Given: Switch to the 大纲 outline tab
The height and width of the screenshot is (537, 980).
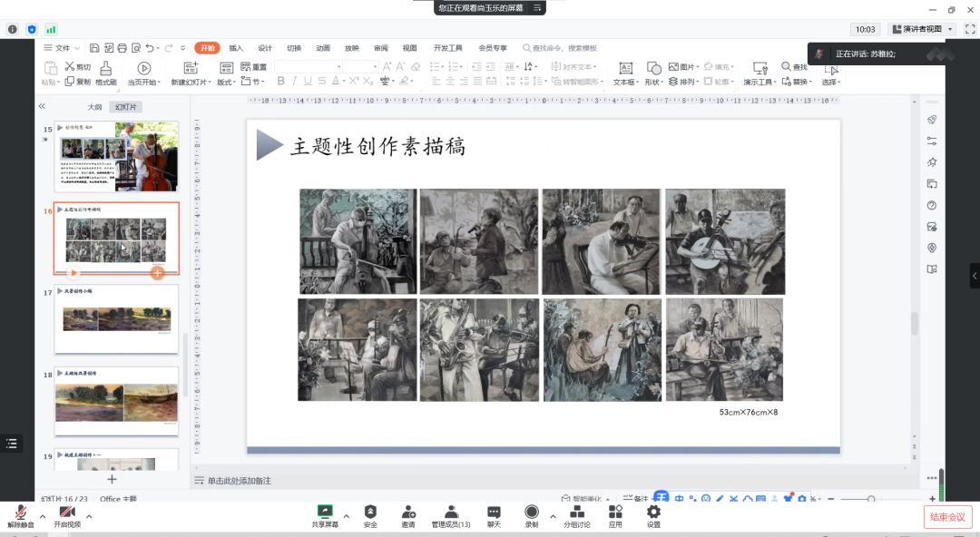Looking at the screenshot, I should pyautogui.click(x=94, y=107).
